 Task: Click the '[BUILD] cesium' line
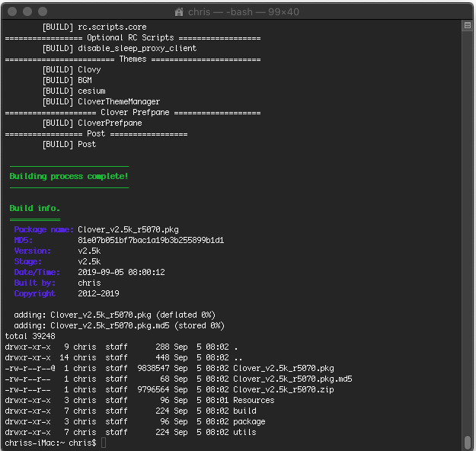click(x=74, y=91)
